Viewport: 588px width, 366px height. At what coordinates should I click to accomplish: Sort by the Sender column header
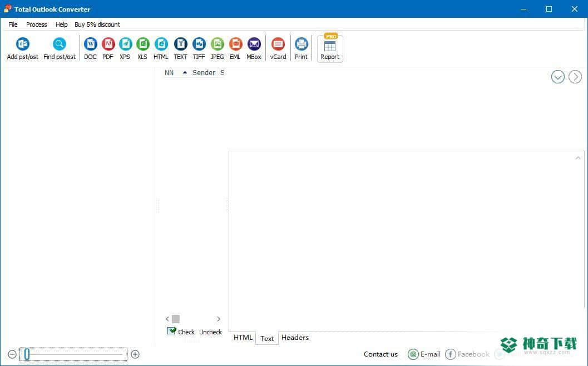click(204, 73)
